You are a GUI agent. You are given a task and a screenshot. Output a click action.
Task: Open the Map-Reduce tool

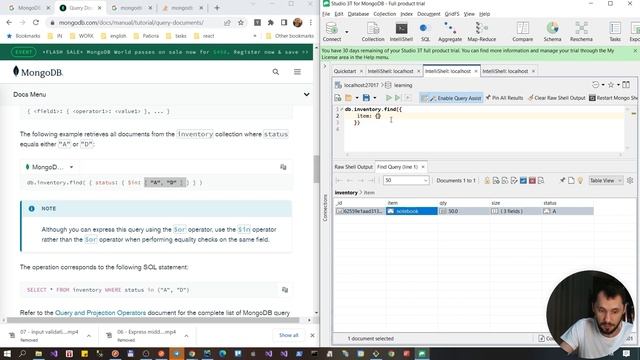(x=482, y=32)
